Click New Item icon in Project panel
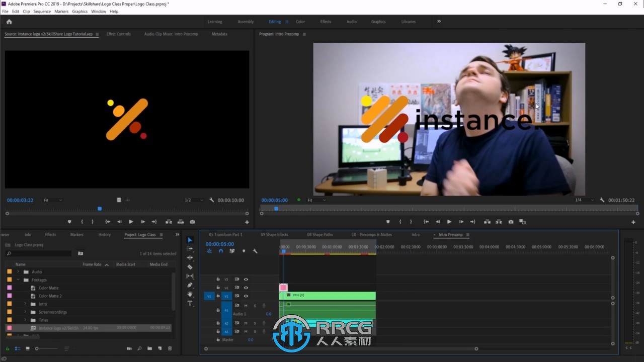 tap(159, 348)
